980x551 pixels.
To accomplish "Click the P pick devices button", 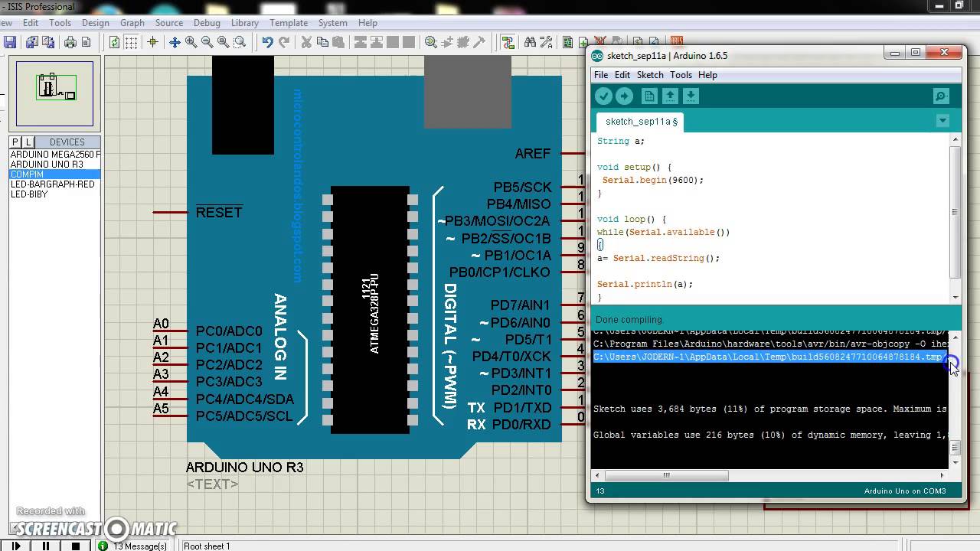I will 15,142.
